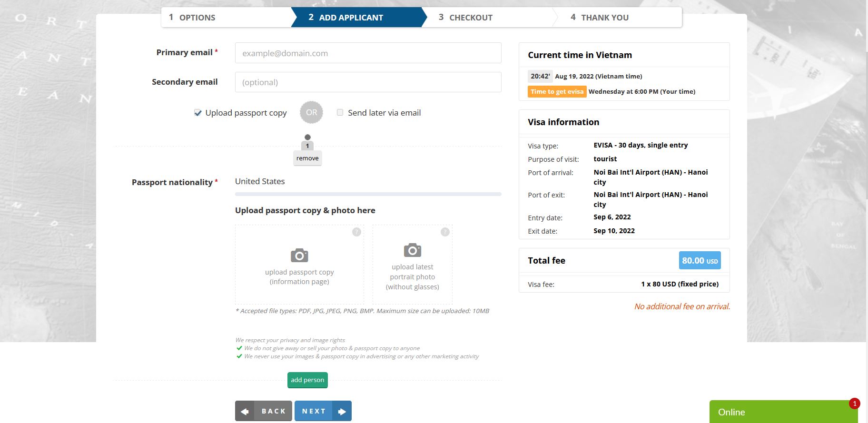Image resolution: width=868 pixels, height=423 pixels.
Task: Click the portrait photo camera icon
Action: tap(412, 250)
